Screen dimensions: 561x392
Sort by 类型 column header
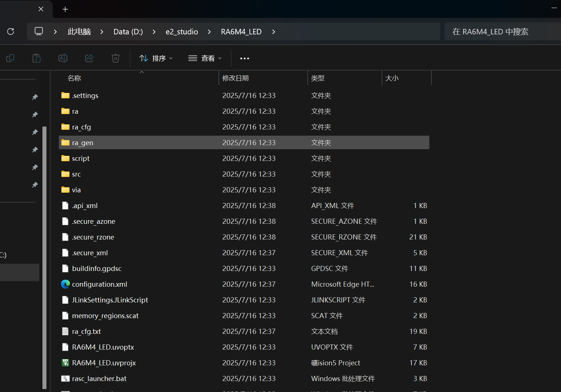tap(318, 78)
